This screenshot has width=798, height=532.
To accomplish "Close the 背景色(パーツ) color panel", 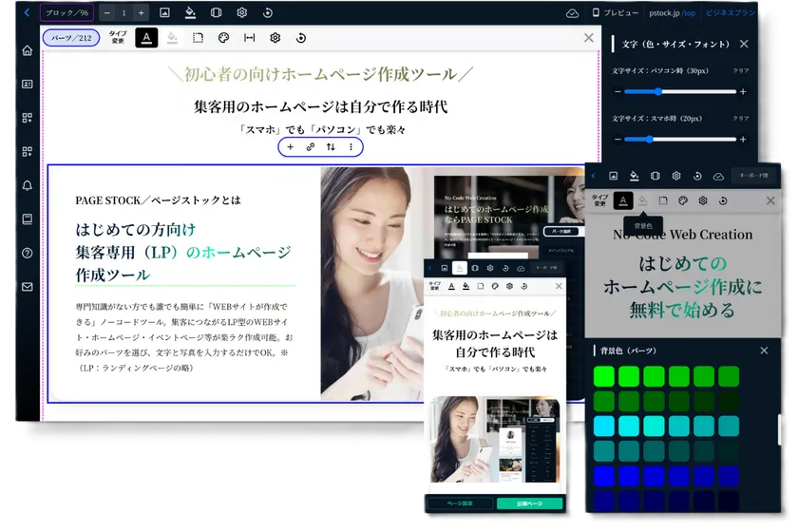I will tap(764, 351).
